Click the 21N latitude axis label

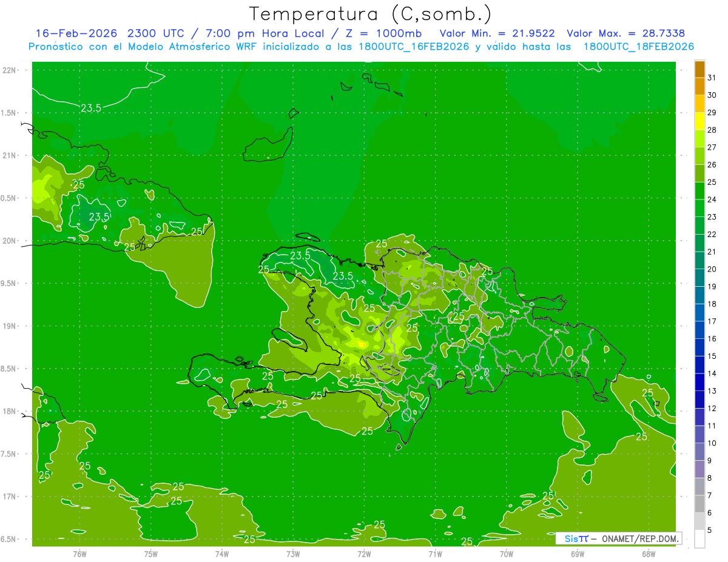(x=8, y=155)
